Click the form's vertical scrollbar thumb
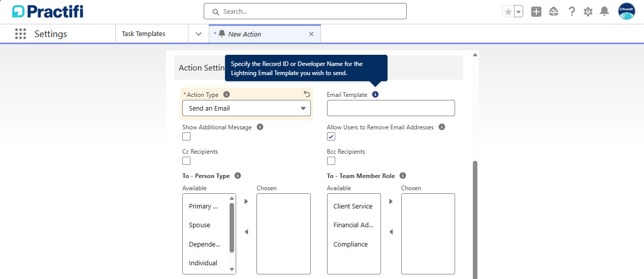644x279 pixels. pyautogui.click(x=475, y=220)
